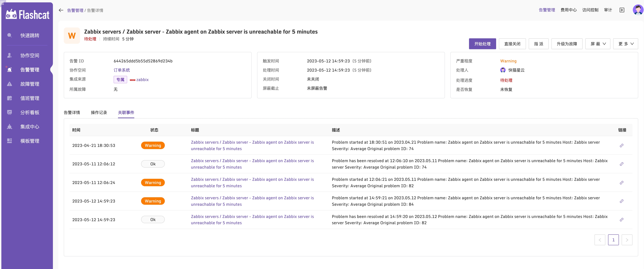Click the 开始处理 button
Screen dimensions: 644x269
coord(483,43)
